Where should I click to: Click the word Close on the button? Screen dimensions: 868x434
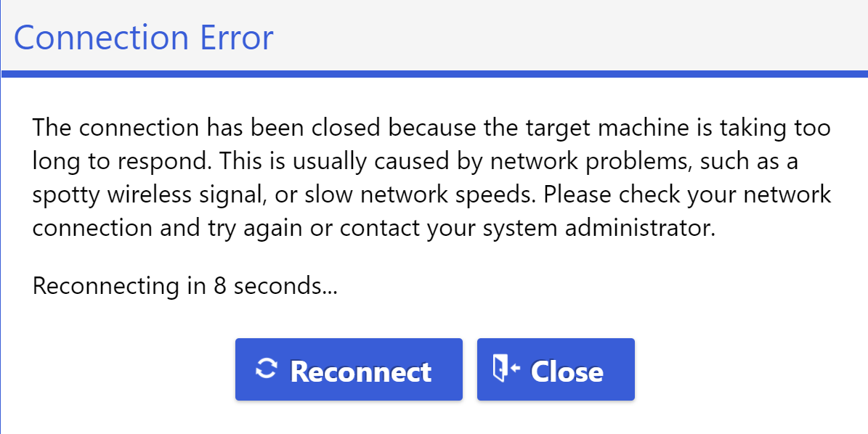(567, 371)
